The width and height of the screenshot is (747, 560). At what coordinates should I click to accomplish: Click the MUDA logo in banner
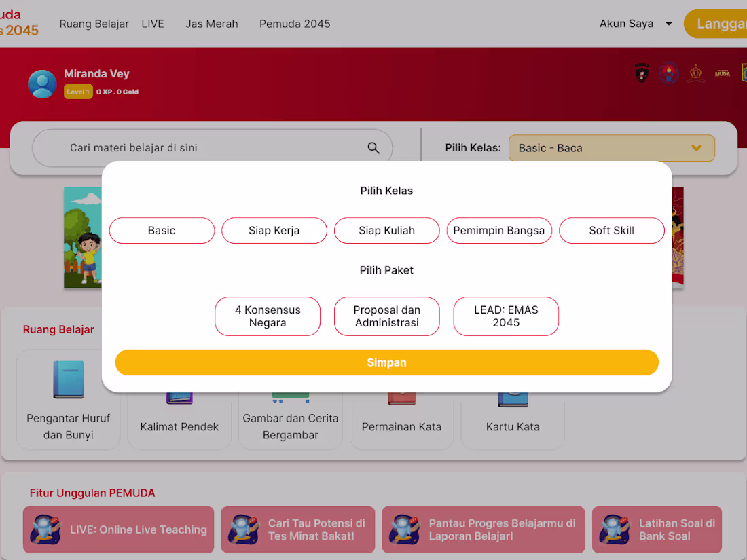click(x=723, y=73)
